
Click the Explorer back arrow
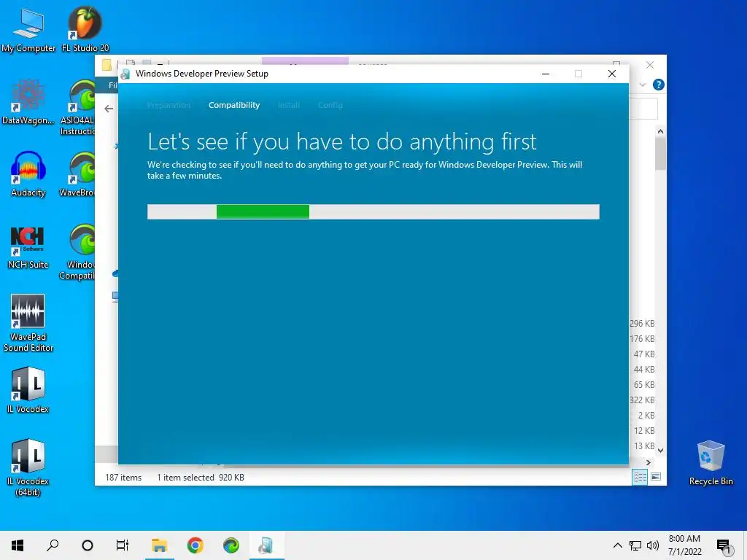coord(109,109)
